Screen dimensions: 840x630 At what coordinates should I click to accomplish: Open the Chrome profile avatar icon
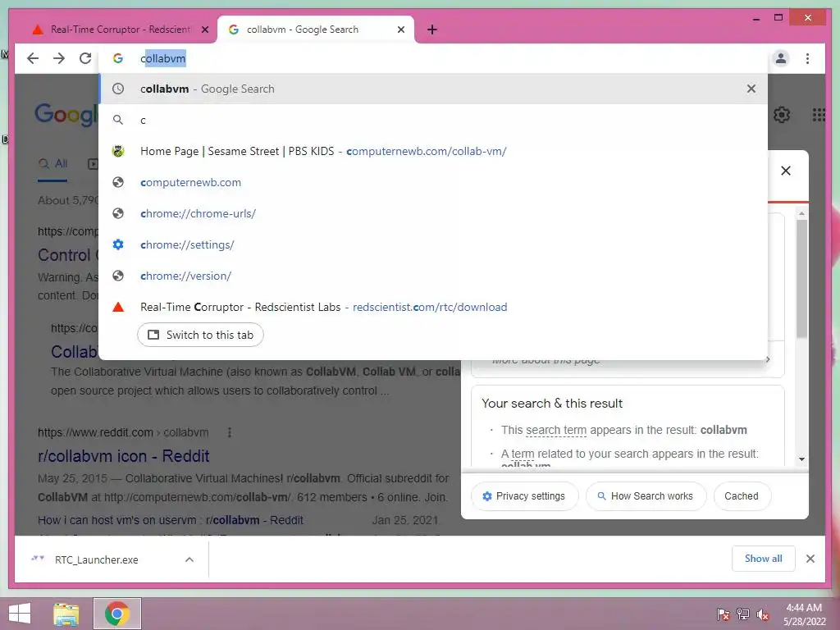(781, 58)
